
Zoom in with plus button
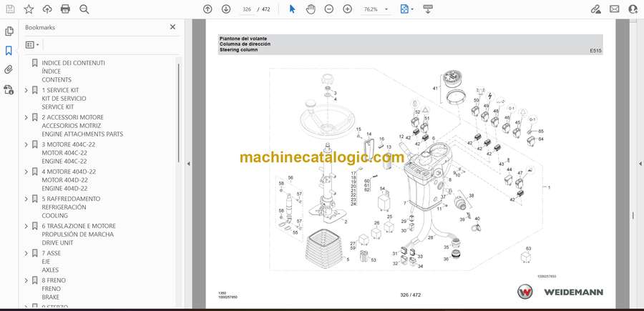point(348,9)
